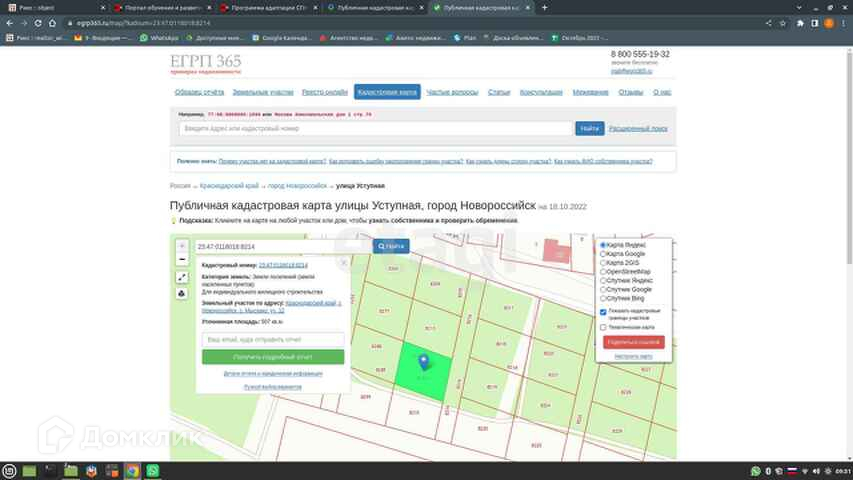The height and width of the screenshot is (480, 853).
Task: Focus the email input in popup
Action: pyautogui.click(x=273, y=340)
